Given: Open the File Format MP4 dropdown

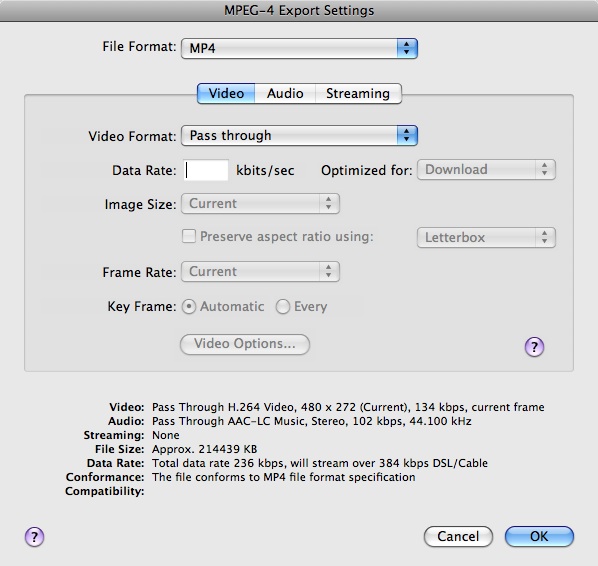Looking at the screenshot, I should (299, 48).
